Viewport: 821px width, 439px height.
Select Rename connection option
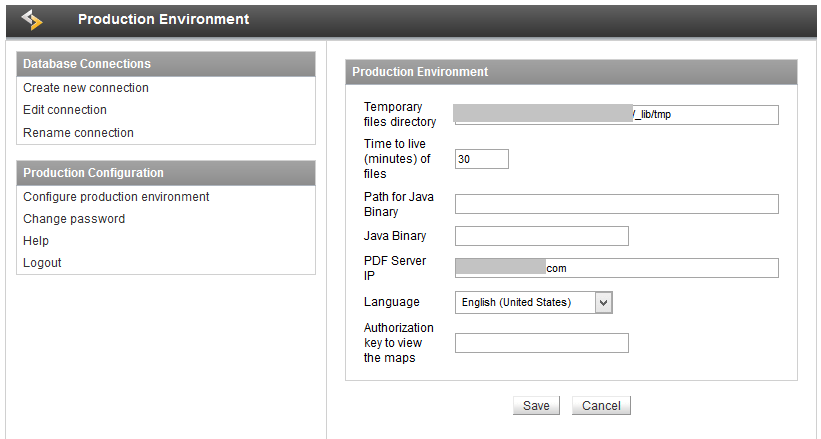78,133
